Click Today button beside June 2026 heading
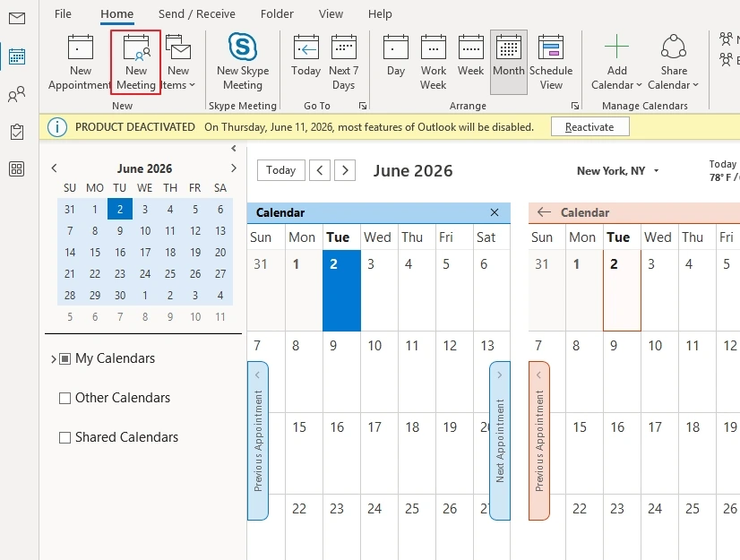Screen dimensions: 740x560 click(280, 170)
